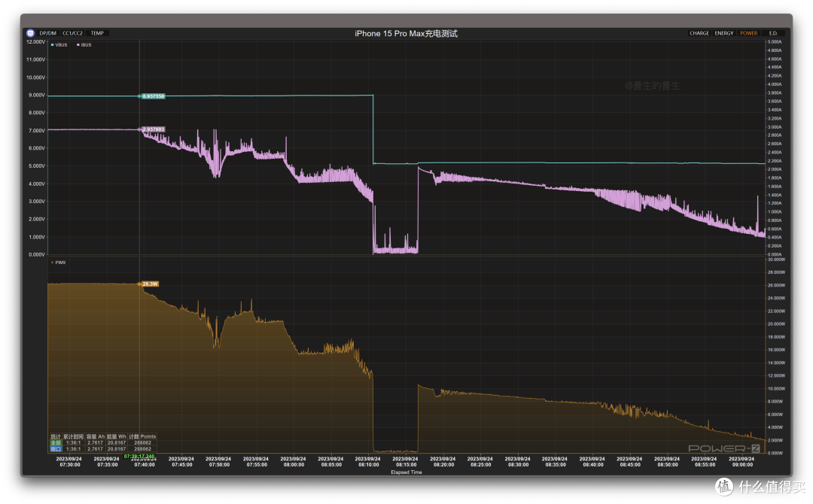This screenshot has width=813, height=504.
Task: Click the purple chart icon at top-left
Action: 30,33
